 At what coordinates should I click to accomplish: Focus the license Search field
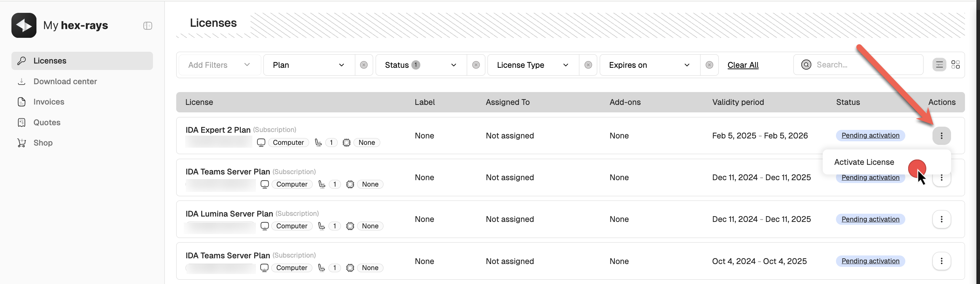click(x=858, y=65)
